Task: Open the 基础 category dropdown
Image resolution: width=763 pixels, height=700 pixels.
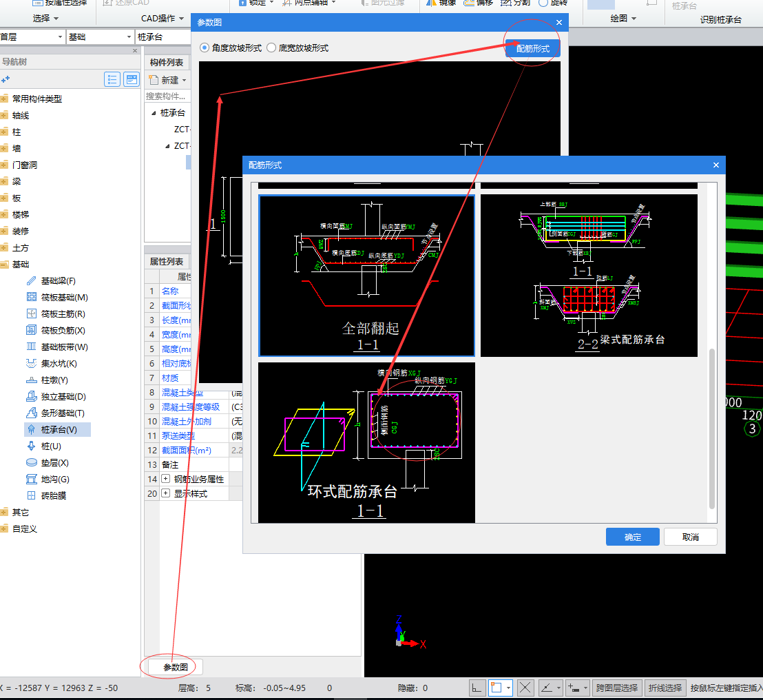Action: (129, 37)
